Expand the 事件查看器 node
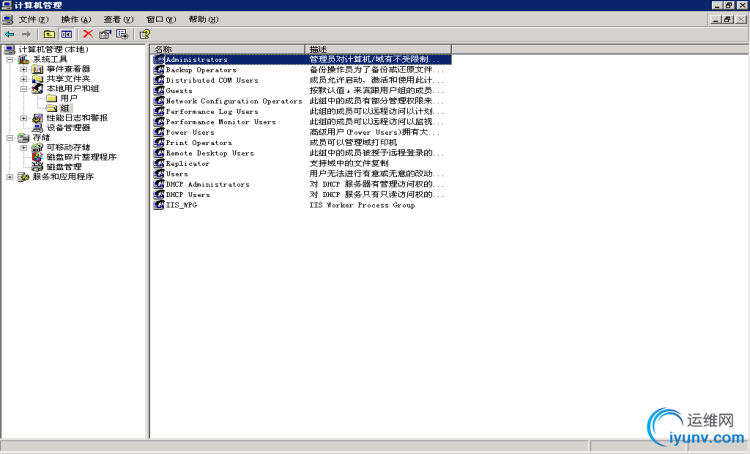750x454 pixels. coord(23,69)
